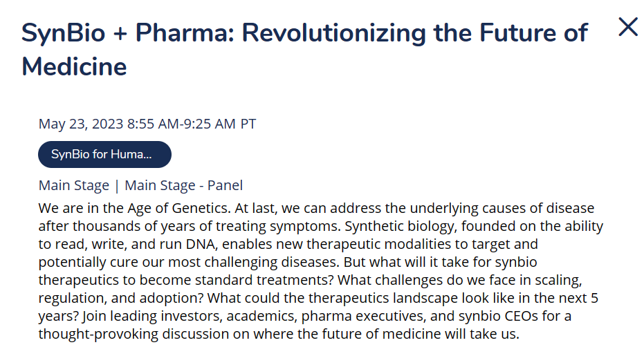Screen dimensions: 644x356
Task: Select the word Medicine in the heading
Action: [74, 66]
